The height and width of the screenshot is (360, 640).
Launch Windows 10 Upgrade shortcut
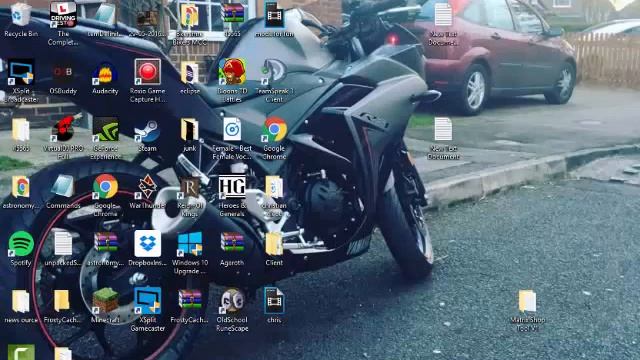[x=190, y=244]
